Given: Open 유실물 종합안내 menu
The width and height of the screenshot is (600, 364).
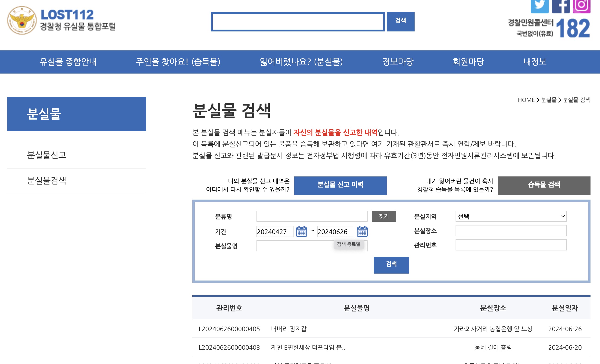Looking at the screenshot, I should click(x=68, y=62).
